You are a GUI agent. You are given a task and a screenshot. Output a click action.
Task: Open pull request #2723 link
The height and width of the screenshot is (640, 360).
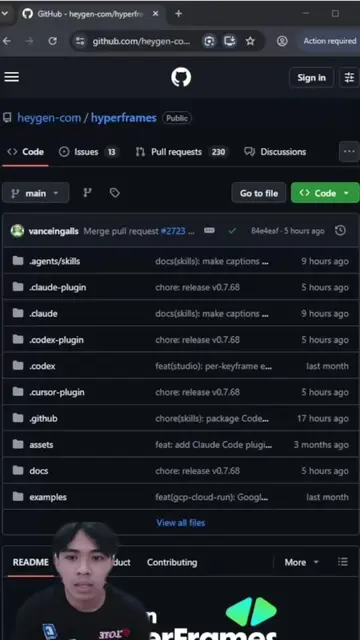pyautogui.click(x=173, y=231)
